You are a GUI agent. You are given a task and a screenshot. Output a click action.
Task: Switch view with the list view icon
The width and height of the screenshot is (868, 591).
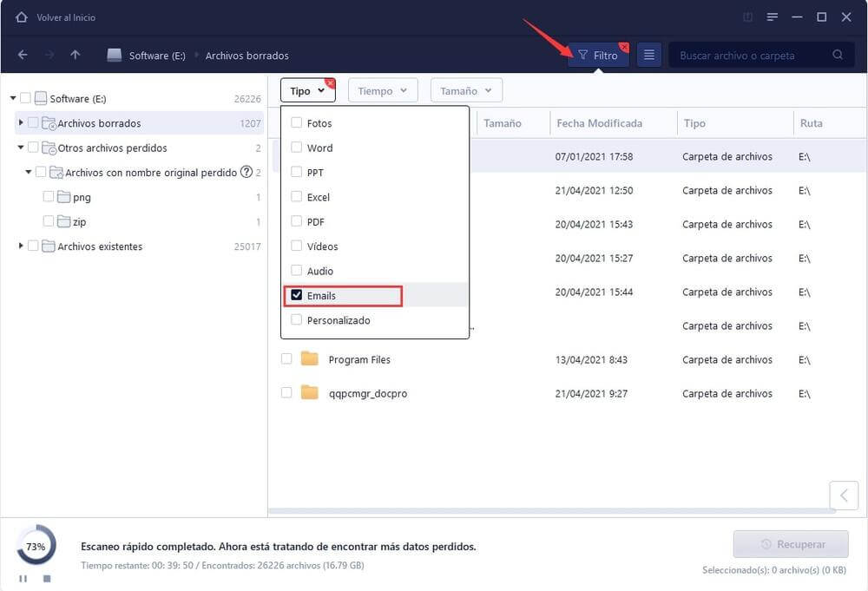[648, 55]
